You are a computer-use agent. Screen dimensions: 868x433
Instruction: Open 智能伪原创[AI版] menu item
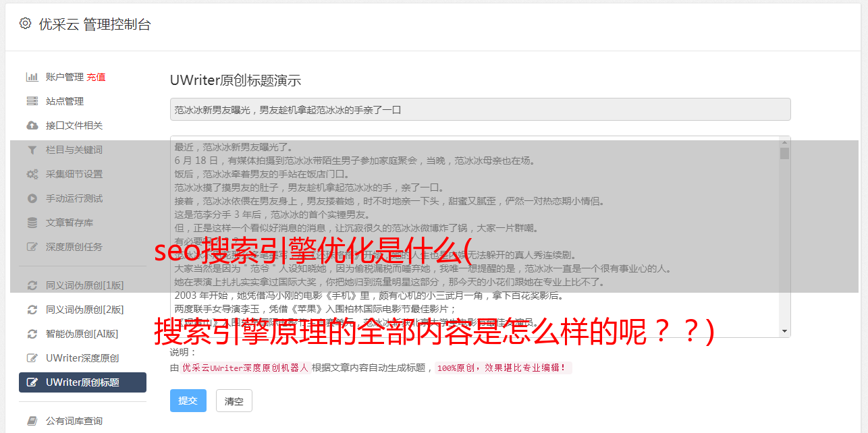(x=82, y=334)
